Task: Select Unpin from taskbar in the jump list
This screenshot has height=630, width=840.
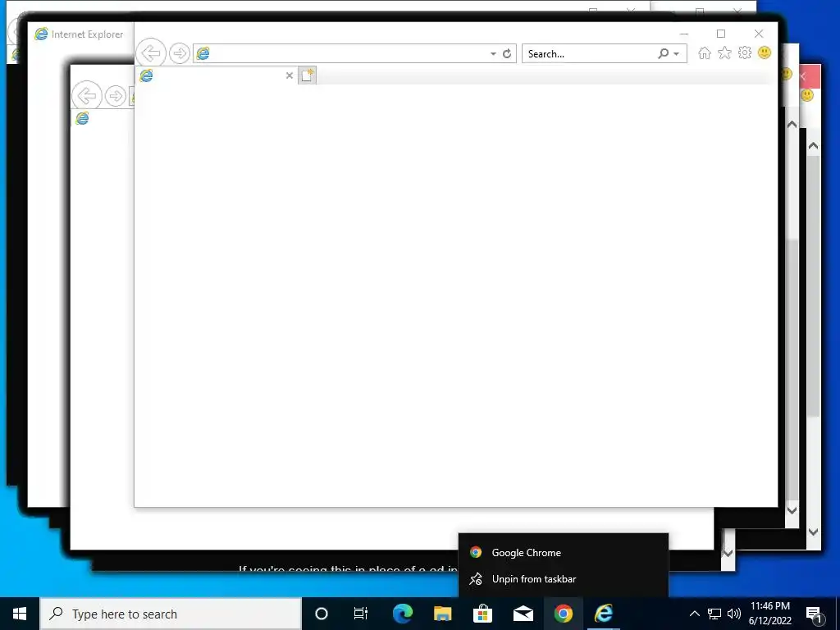Action: click(563, 578)
